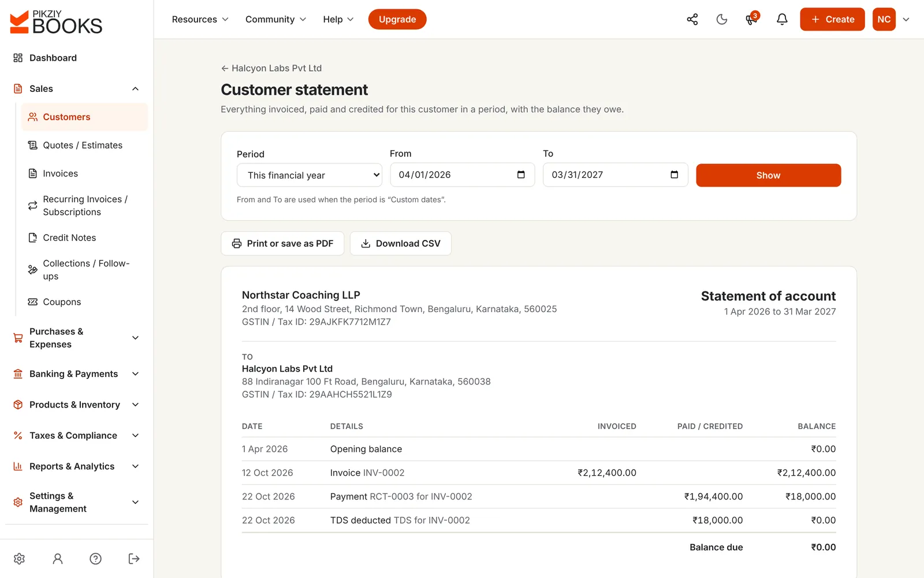Click the logout icon in sidebar footer

click(134, 558)
